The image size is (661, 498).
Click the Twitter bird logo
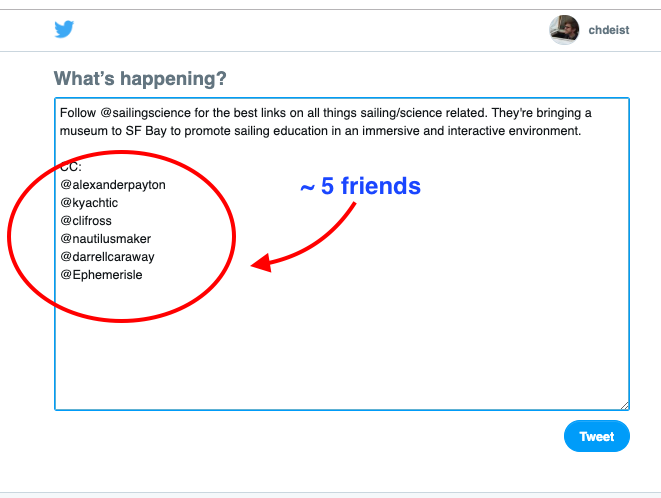[x=64, y=30]
